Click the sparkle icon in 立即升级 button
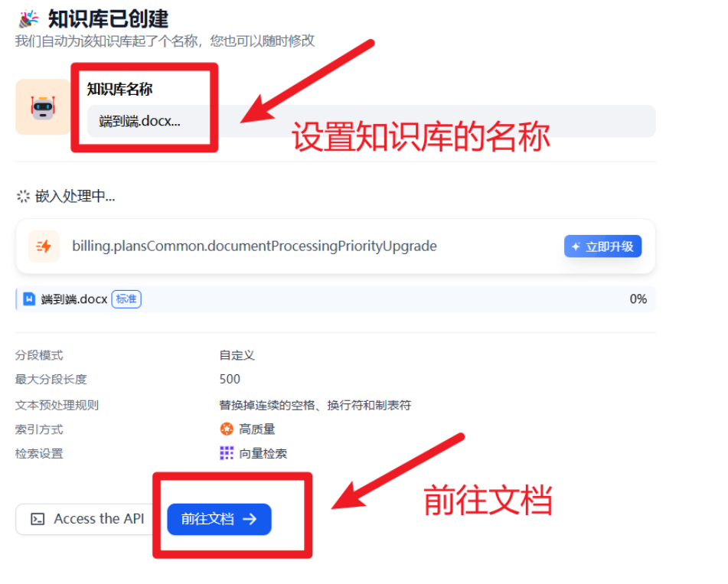The width and height of the screenshot is (728, 584). (576, 246)
